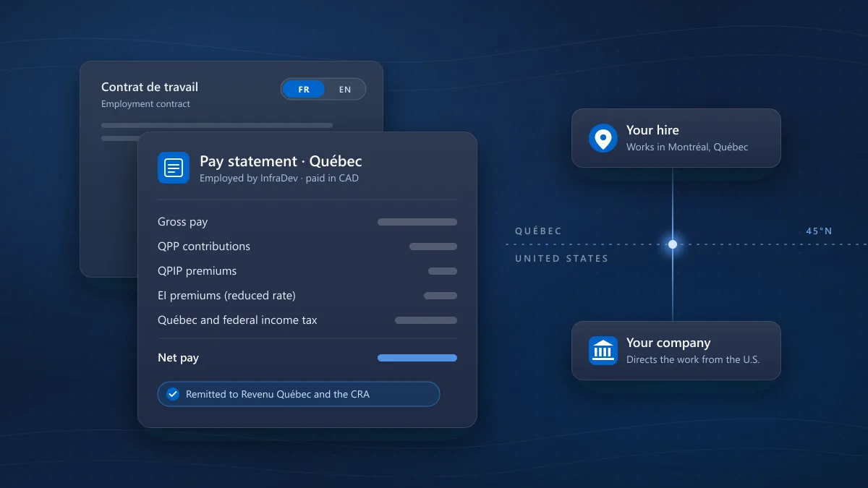Click the Net pay label
Image resolution: width=868 pixels, height=488 pixels.
178,358
